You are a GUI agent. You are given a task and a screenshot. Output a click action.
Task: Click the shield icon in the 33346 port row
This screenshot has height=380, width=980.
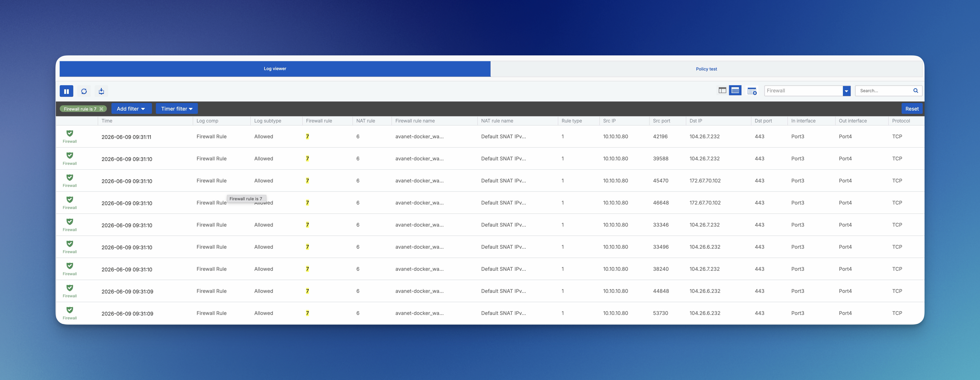click(70, 222)
